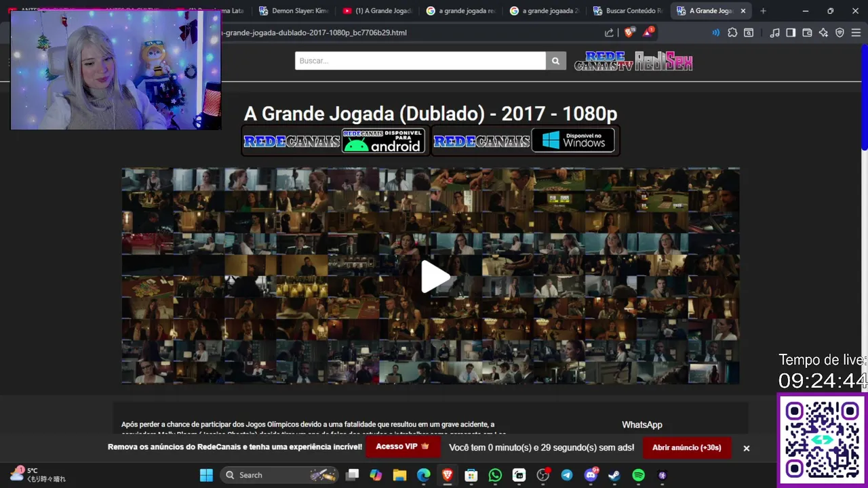
Task: Dismiss the ad-removal banner with X
Action: click(x=746, y=448)
